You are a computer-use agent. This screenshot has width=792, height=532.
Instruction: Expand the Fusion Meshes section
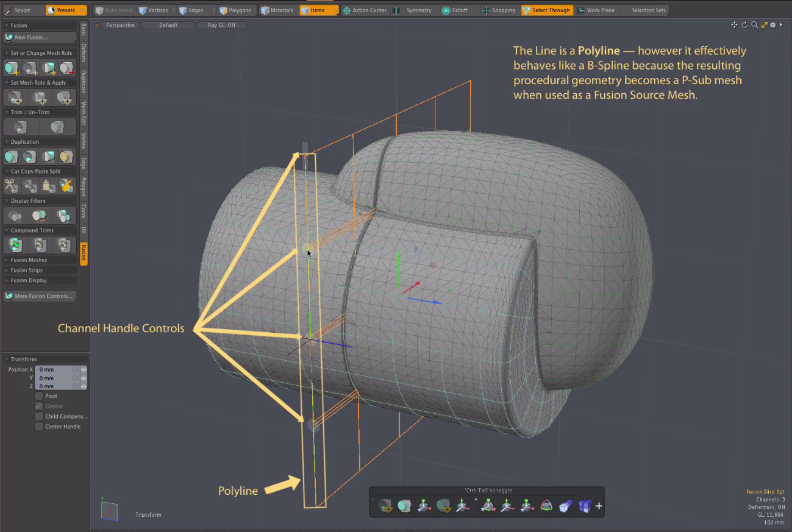tap(28, 260)
